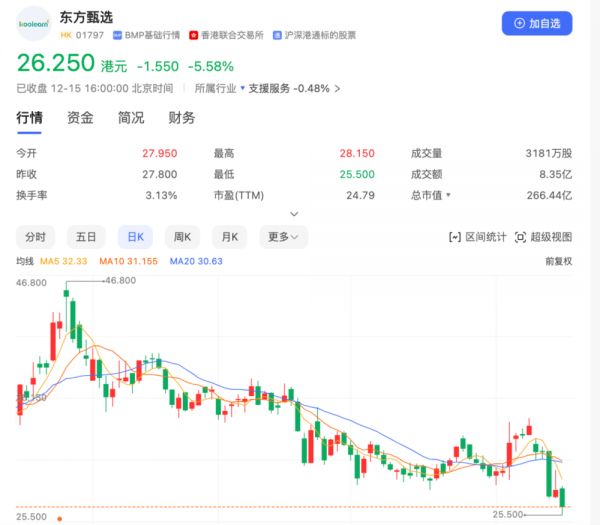
Task: Switch to the 资金 tab
Action: coord(80,118)
